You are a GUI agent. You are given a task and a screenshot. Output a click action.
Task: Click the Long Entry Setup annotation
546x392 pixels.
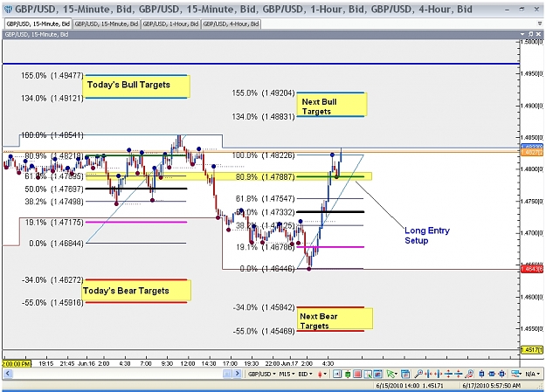pos(427,236)
